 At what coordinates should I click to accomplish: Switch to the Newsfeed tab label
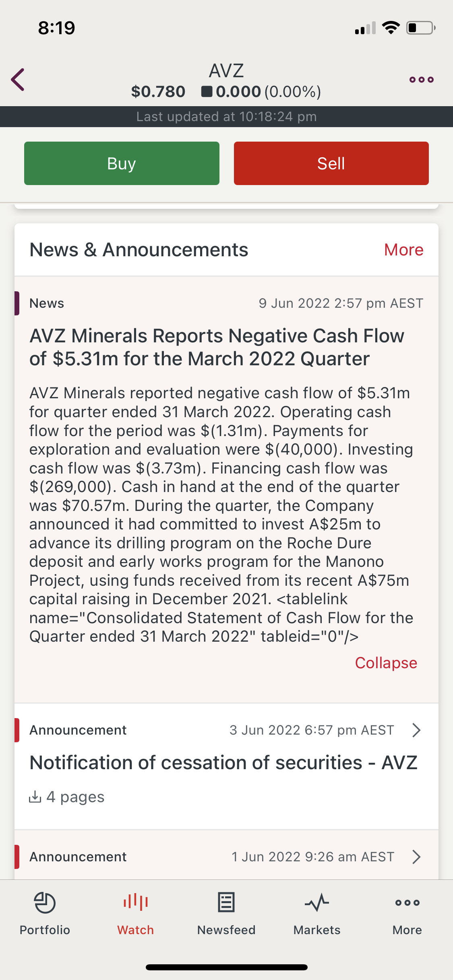(x=226, y=930)
